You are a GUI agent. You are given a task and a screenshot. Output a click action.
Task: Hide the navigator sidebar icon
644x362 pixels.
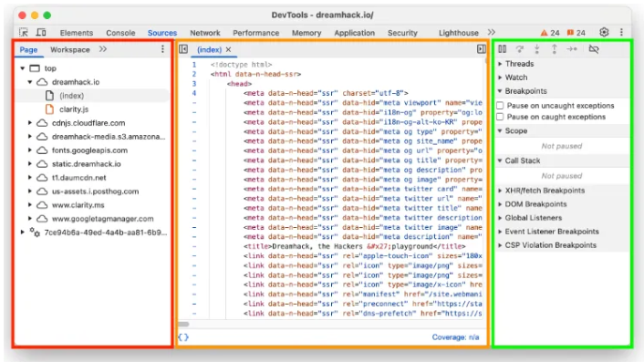[x=183, y=49]
